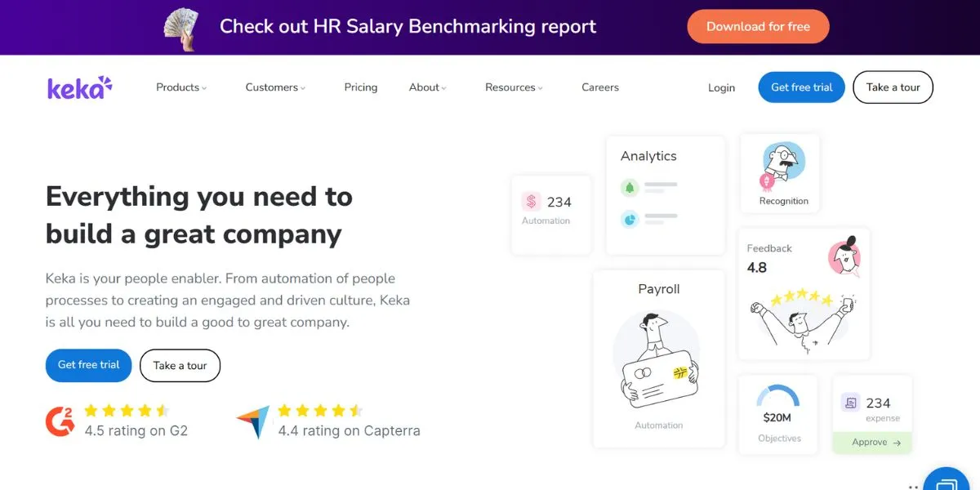This screenshot has width=980, height=490.
Task: Expand the About dropdown menu
Action: pos(427,87)
